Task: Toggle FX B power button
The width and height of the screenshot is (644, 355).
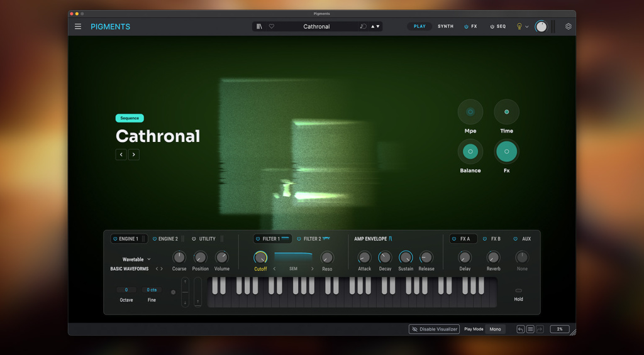Action: 485,239
